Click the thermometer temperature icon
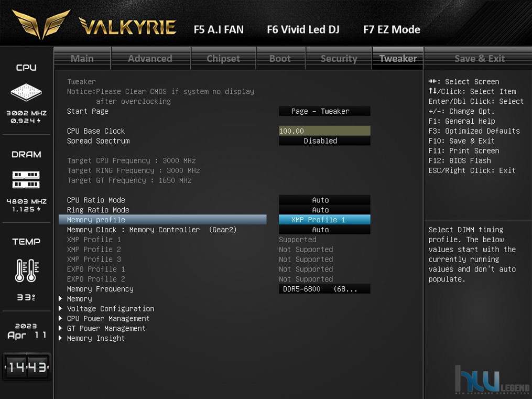The image size is (532, 399). click(27, 271)
